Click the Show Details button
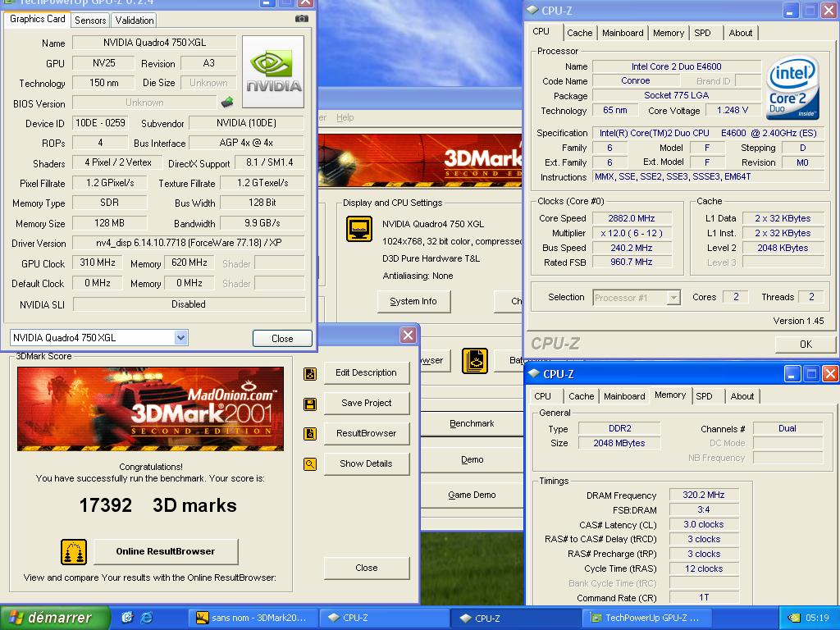840x630 pixels. coord(367,464)
